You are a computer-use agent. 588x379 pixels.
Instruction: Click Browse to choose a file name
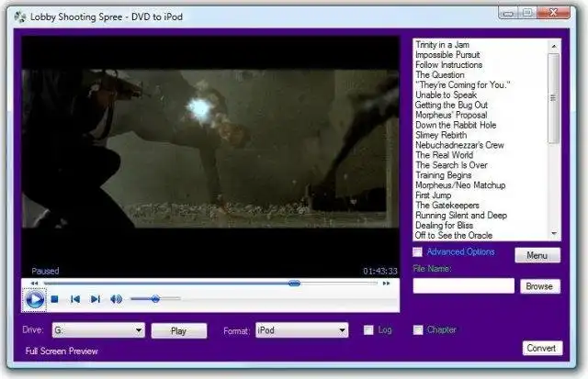(x=540, y=286)
